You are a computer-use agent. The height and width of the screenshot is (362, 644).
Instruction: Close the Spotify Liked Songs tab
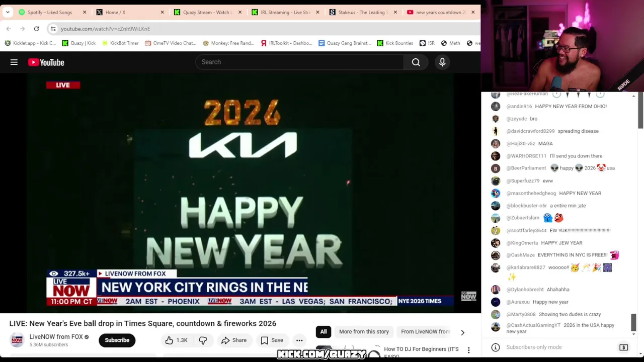(85, 12)
